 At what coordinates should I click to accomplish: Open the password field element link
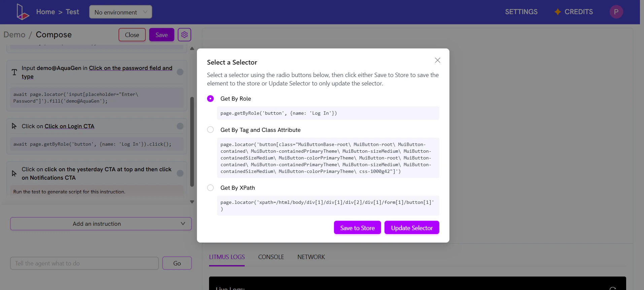131,68
